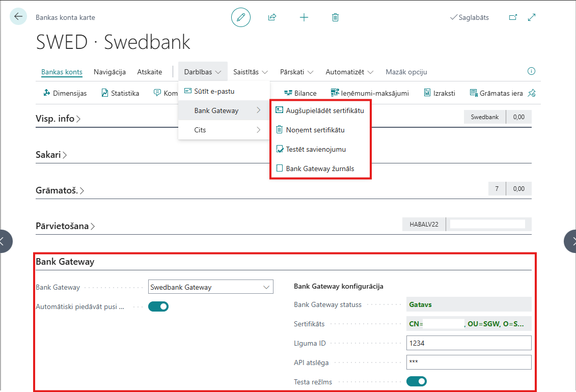Viewport: 576px width, 392px height.
Task: Click the Mazāk opciju link
Action: (406, 72)
